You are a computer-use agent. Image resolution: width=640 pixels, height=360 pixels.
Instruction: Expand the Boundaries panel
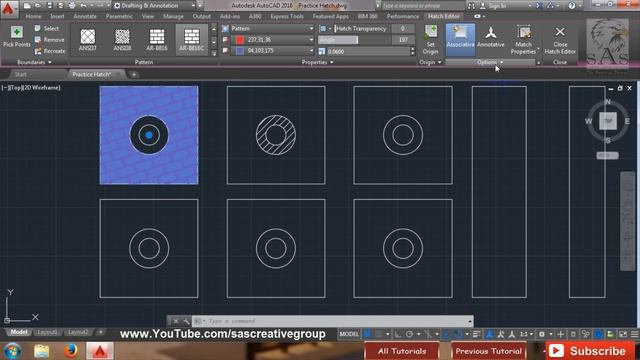coord(34,62)
